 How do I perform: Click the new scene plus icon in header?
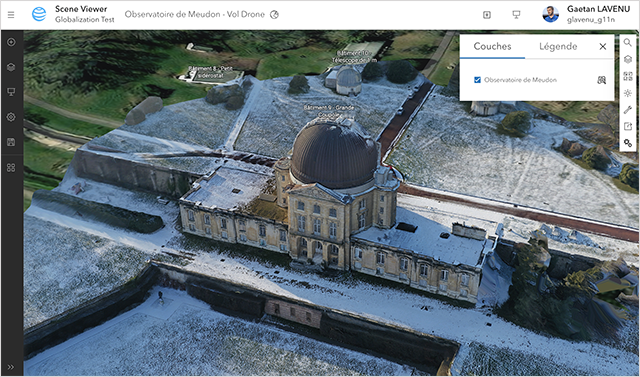pos(487,15)
